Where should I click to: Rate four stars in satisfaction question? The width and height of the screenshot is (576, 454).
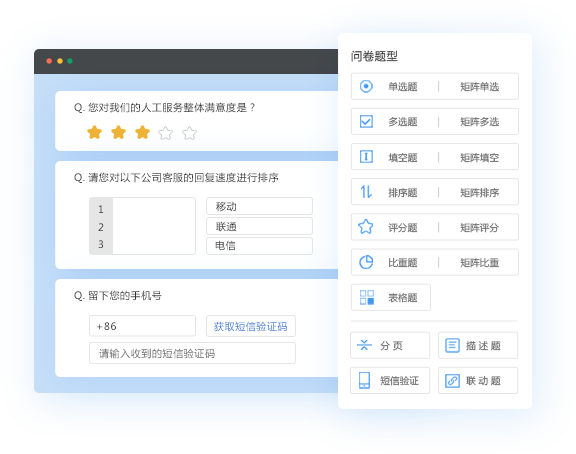point(166,133)
